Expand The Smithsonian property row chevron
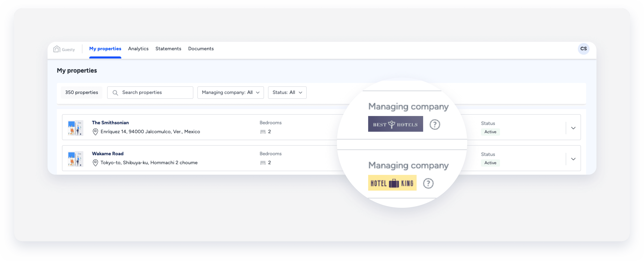Screen dimensions: 644x261 pos(573,128)
